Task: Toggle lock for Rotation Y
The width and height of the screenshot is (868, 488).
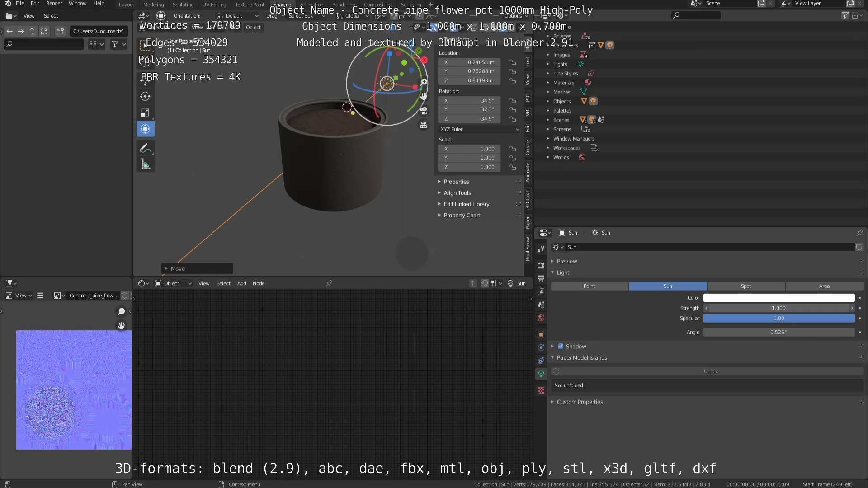Action: 513,109
